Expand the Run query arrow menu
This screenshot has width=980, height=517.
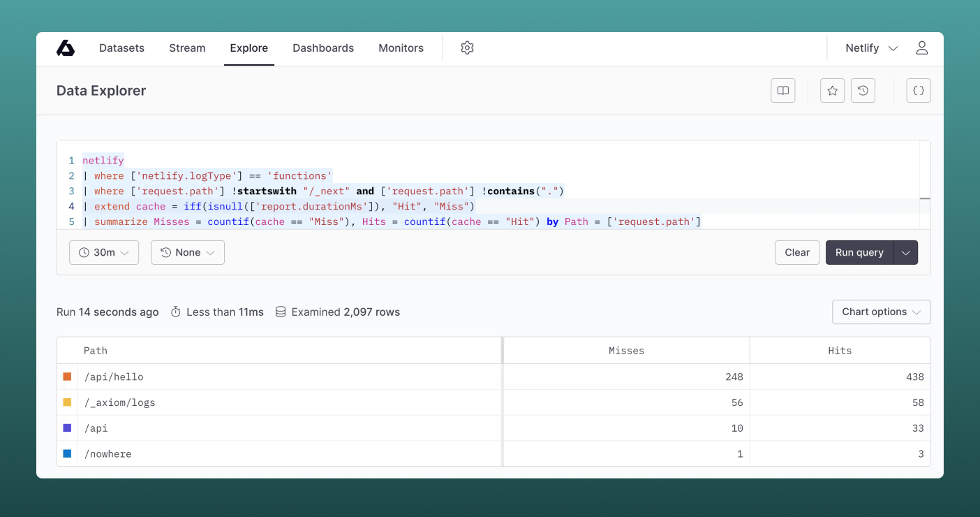tap(906, 253)
